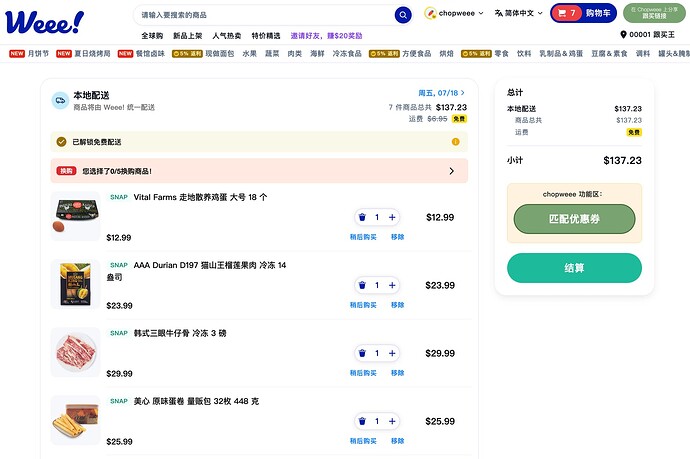Increase 美心 原味蛋卷 quantity
Viewport: 690px width, 459px height.
point(392,421)
